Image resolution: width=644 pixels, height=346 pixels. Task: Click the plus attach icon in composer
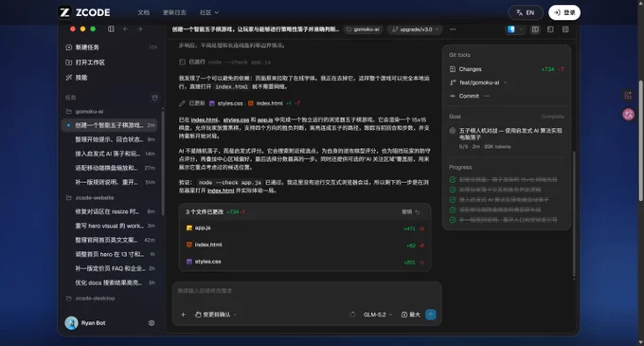click(x=183, y=315)
